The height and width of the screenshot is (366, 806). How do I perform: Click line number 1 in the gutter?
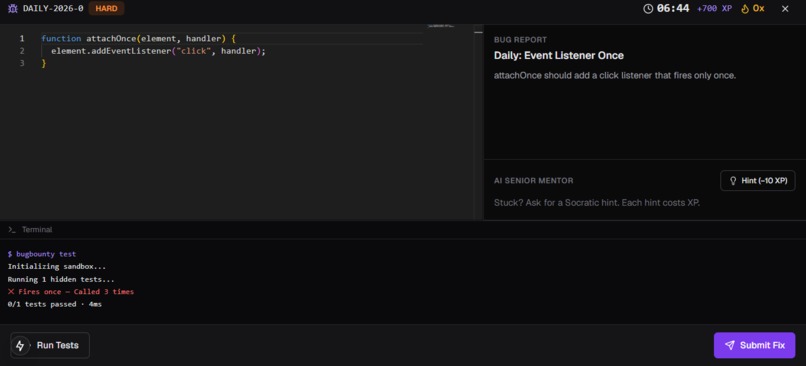pos(22,39)
